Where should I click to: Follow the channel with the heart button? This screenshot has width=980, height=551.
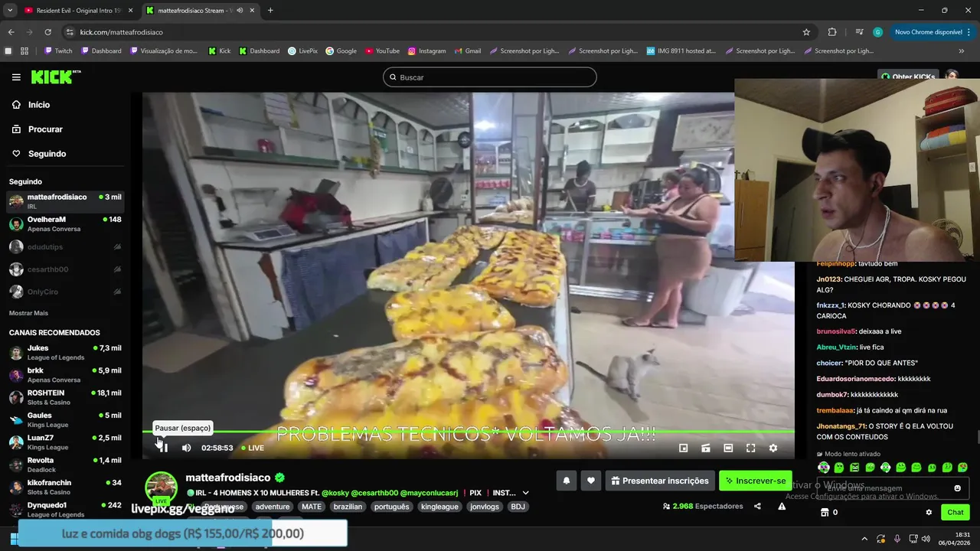[590, 481]
